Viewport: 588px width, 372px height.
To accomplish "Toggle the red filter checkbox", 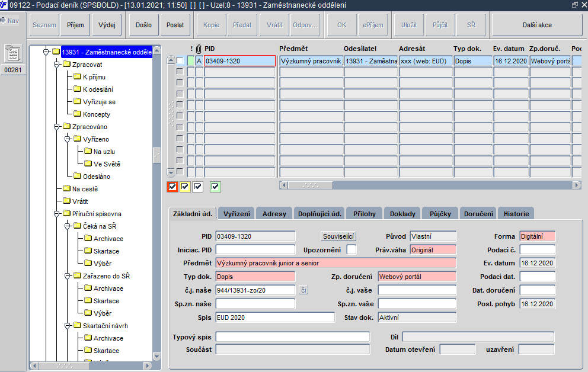I will 172,187.
